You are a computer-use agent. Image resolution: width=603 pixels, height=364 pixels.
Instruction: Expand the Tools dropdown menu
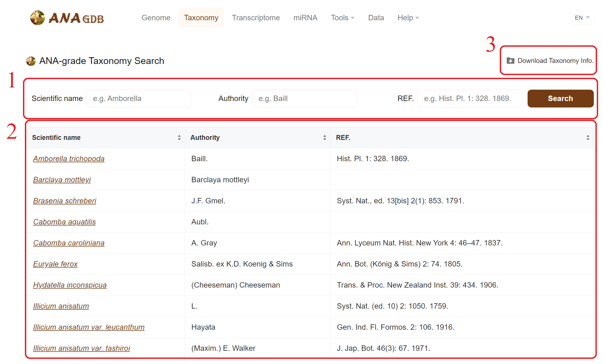point(342,18)
